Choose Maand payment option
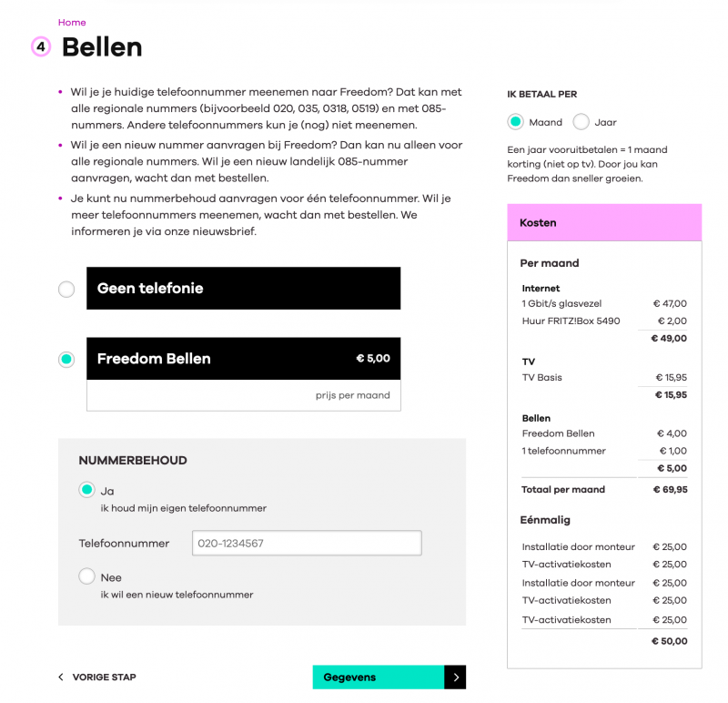 515,122
